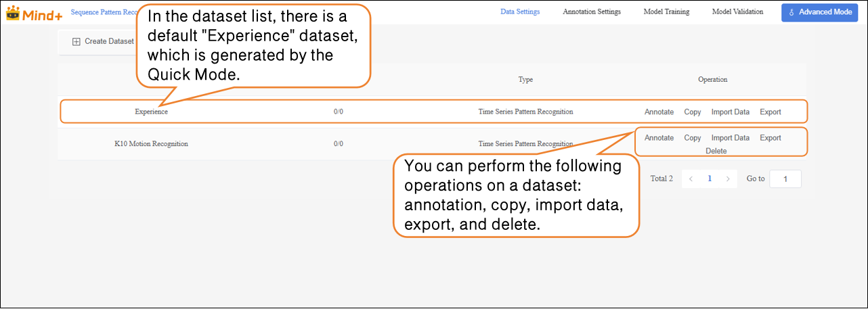Click the Advanced Mode button
Screen dimensions: 868x309
819,12
